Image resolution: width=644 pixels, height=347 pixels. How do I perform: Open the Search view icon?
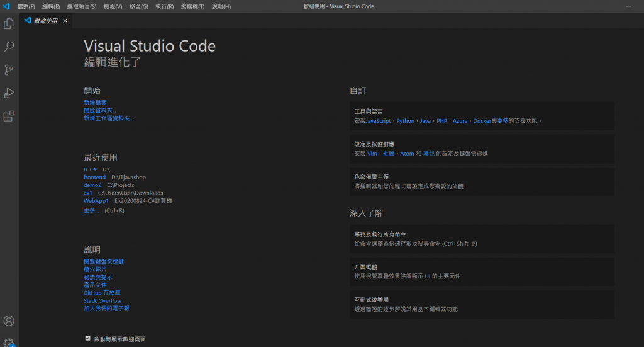(x=9, y=47)
